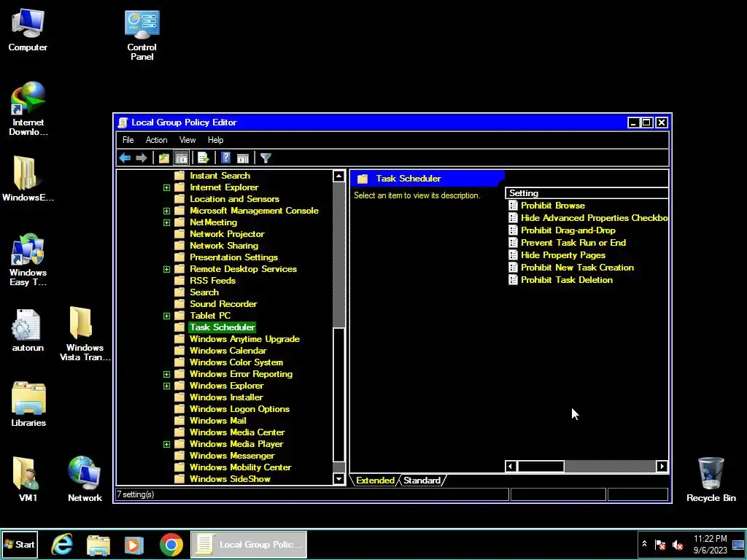Open the Computer desktop icon
Viewport: 747px width, 560px height.
(x=28, y=30)
